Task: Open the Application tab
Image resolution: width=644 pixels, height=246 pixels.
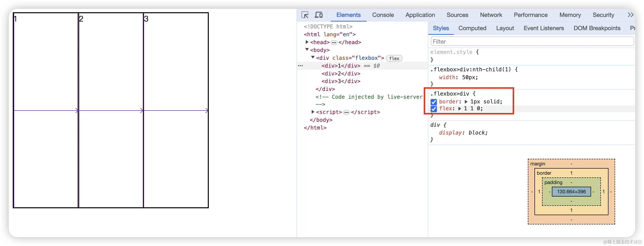Action: (x=420, y=15)
